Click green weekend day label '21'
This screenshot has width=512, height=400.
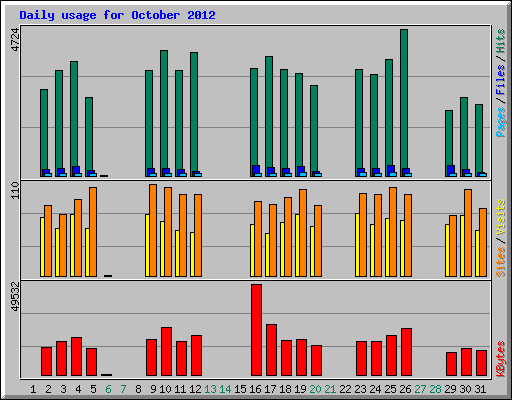pyautogui.click(x=330, y=389)
